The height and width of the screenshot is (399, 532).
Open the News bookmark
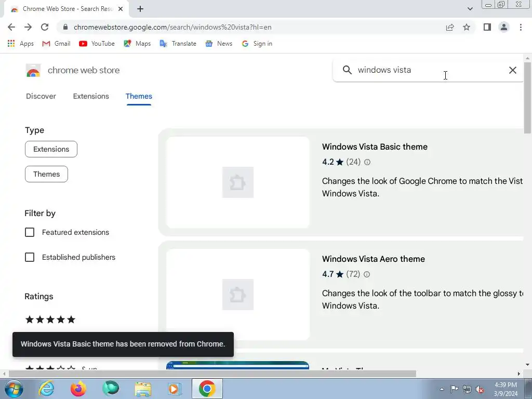(219, 44)
